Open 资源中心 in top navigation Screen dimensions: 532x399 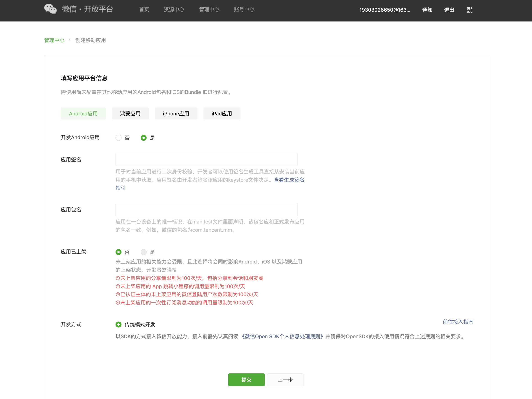pyautogui.click(x=174, y=9)
